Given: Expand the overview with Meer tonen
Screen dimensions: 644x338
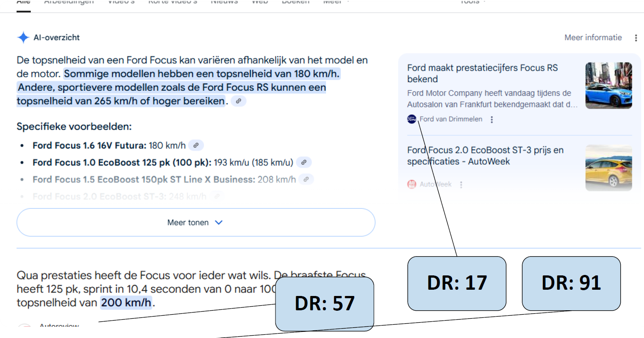Looking at the screenshot, I should 195,222.
